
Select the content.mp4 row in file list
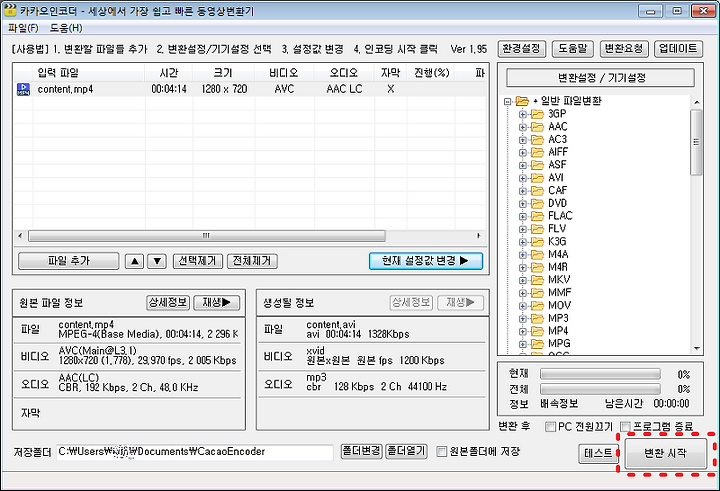pos(250,89)
